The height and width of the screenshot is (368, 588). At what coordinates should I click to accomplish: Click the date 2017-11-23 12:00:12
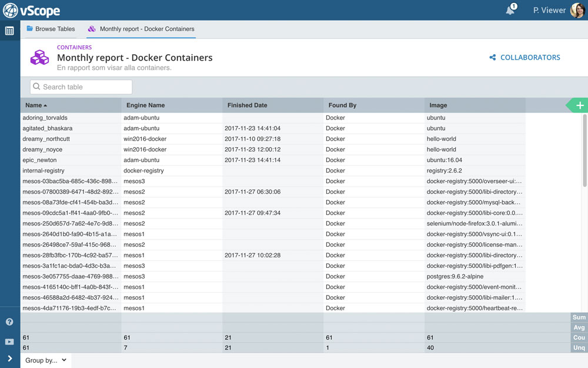click(252, 149)
